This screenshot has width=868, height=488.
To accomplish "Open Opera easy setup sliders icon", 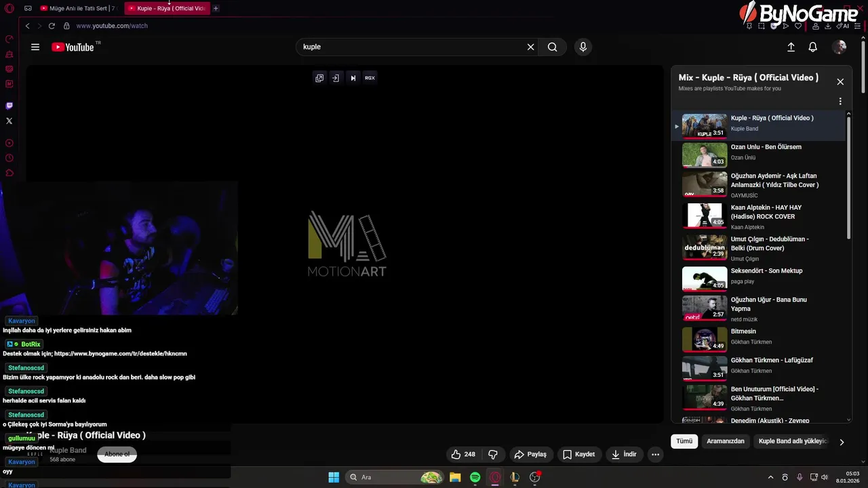I will pos(857,26).
